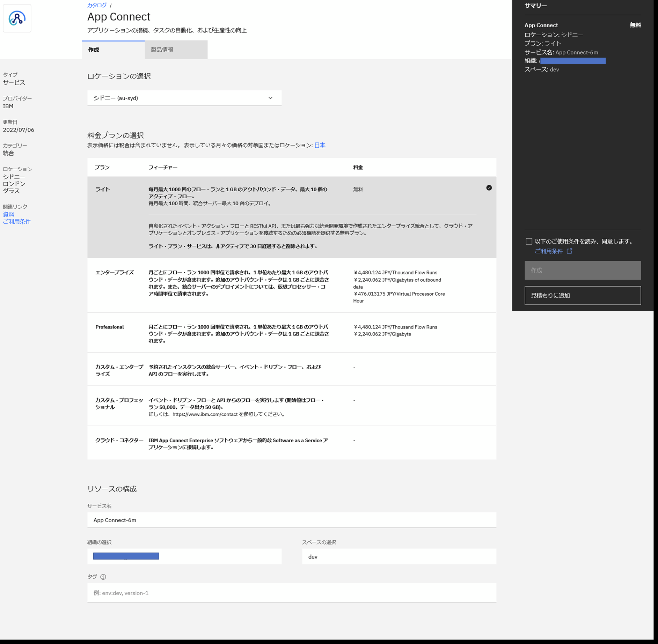Click ロンドン in sidebar location list
Image resolution: width=658 pixels, height=644 pixels.
click(x=14, y=184)
